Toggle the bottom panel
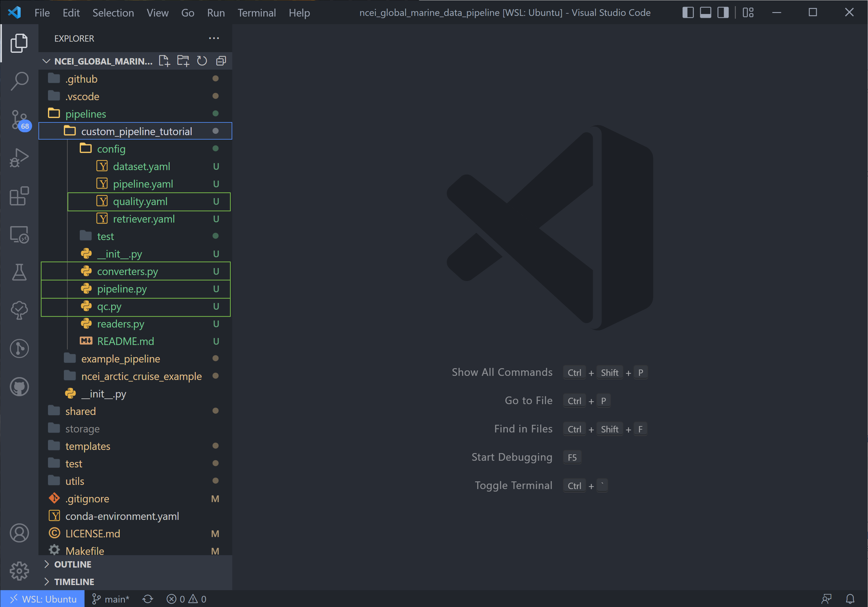This screenshot has width=868, height=607. click(706, 12)
